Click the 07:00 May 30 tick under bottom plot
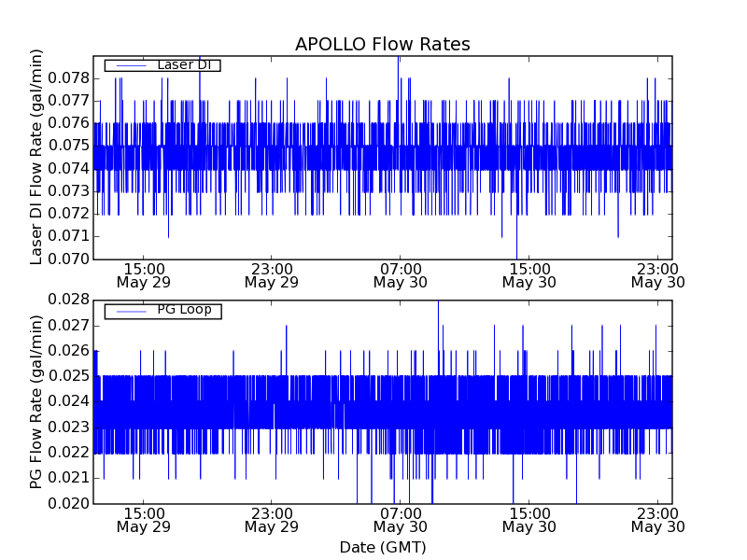 click(x=400, y=520)
